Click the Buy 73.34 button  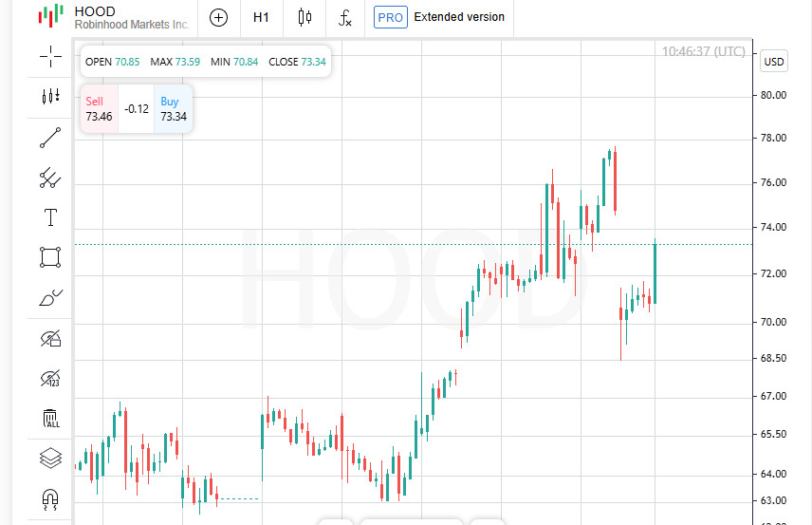click(x=173, y=109)
